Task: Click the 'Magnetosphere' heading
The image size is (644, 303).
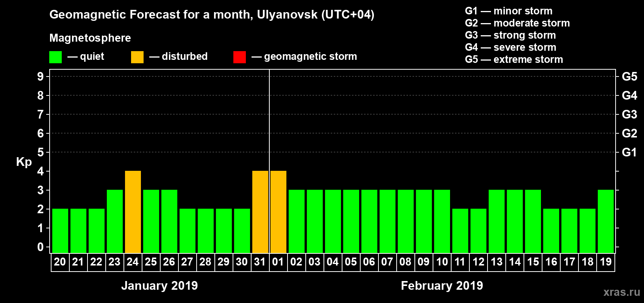Action: tap(90, 38)
